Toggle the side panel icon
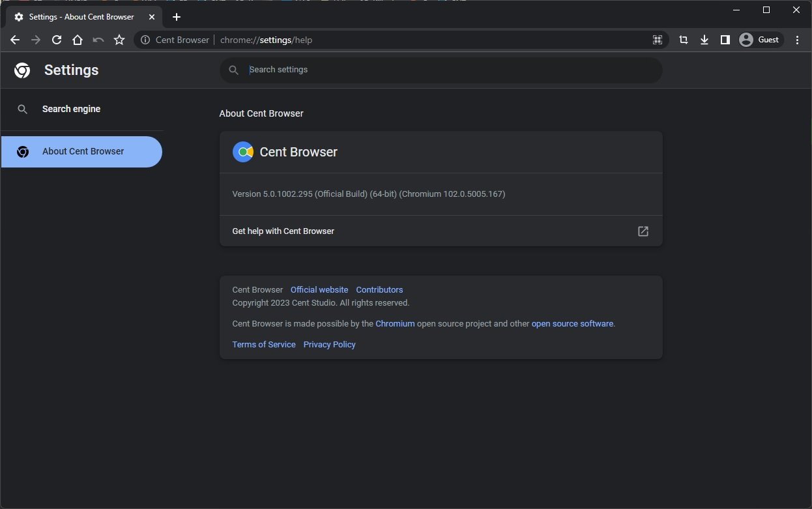Screen dimensions: 812x509 coord(725,40)
